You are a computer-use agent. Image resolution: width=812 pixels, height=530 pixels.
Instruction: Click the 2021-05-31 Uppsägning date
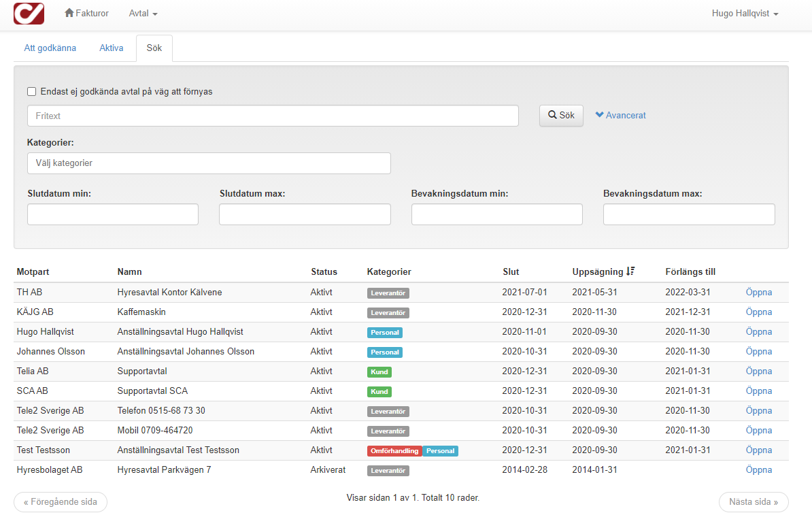point(594,292)
